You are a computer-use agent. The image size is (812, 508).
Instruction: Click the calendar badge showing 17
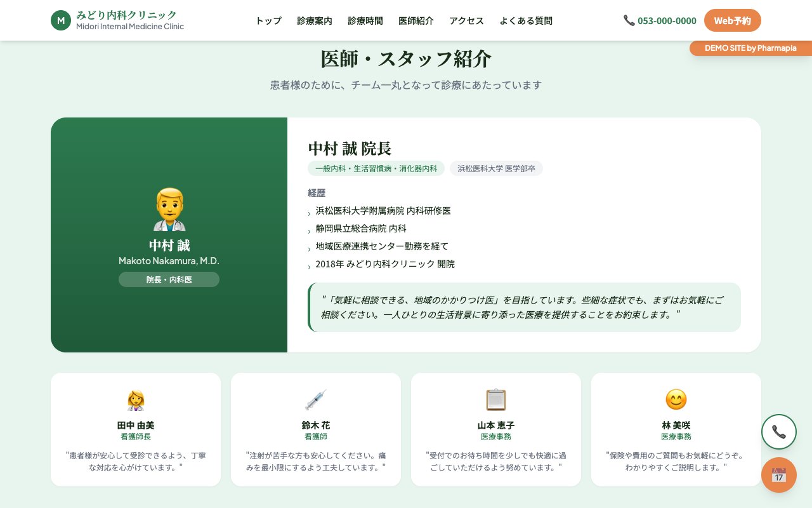click(x=778, y=475)
